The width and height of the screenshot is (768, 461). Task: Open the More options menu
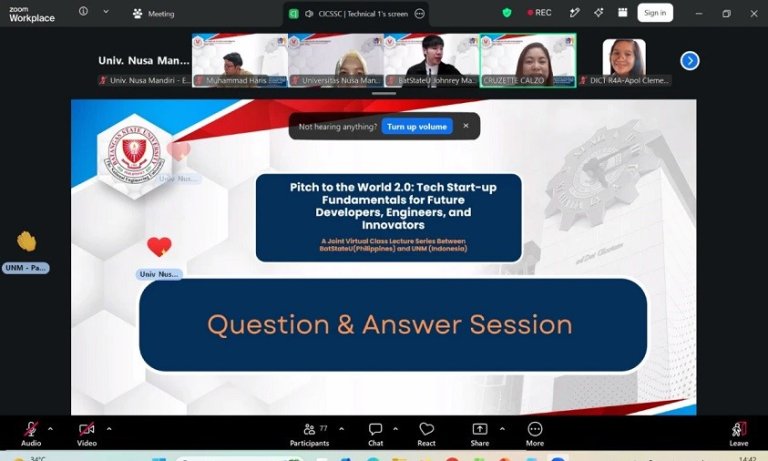tap(535, 435)
